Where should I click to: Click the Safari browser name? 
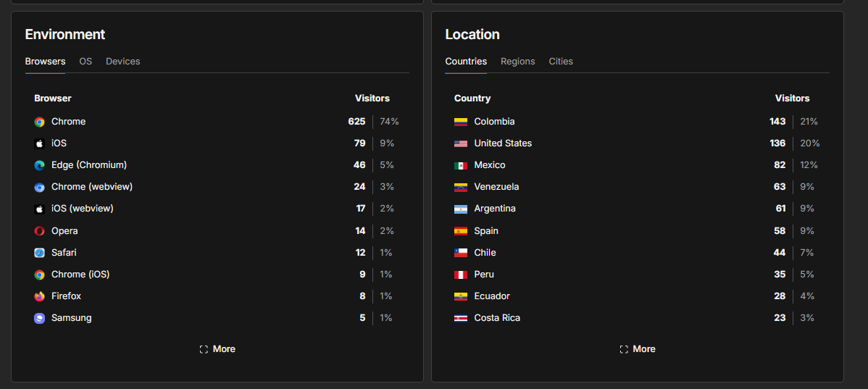[64, 252]
